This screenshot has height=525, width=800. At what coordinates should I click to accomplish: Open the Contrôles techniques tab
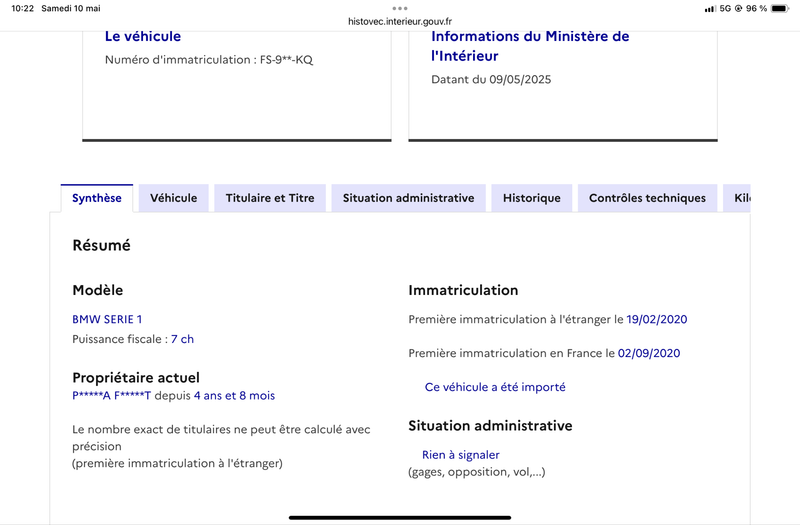tap(647, 198)
